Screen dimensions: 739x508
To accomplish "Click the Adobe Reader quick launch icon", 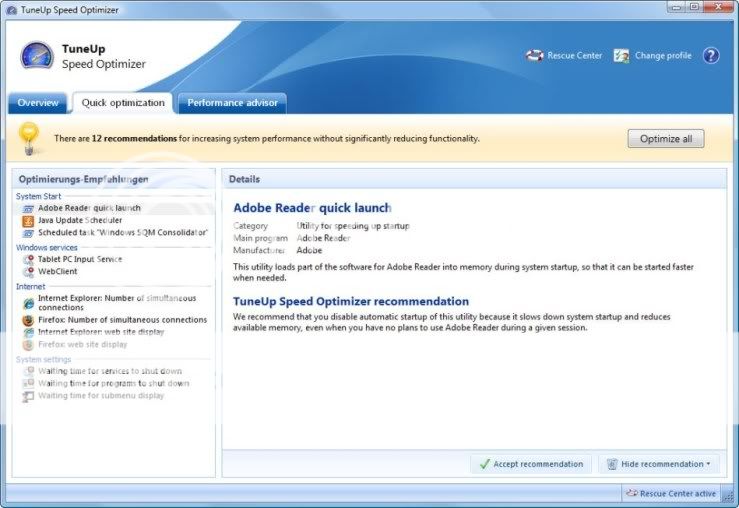I will (x=28, y=208).
